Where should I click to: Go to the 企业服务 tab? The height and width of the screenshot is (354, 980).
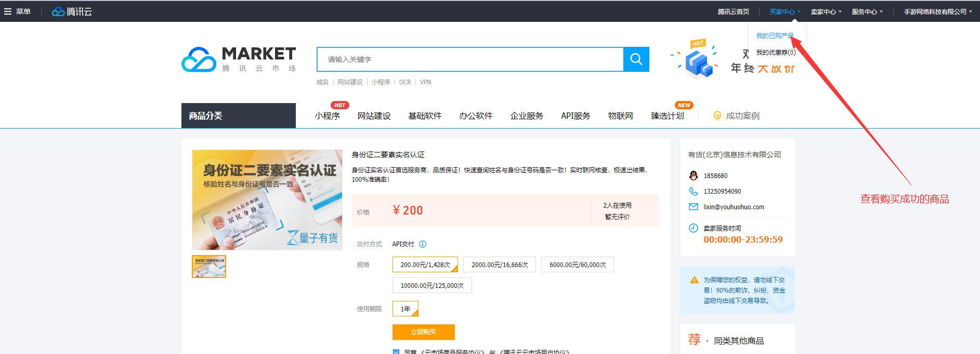[527, 116]
